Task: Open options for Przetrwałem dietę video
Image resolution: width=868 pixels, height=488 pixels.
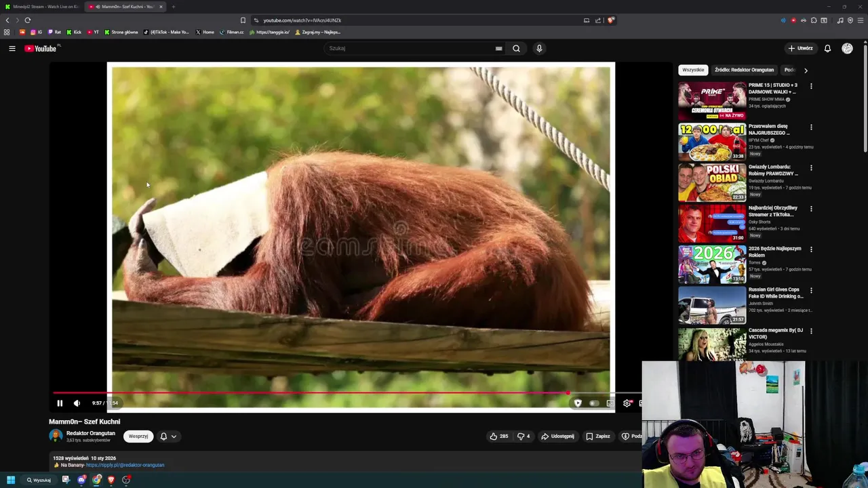Action: click(x=811, y=127)
